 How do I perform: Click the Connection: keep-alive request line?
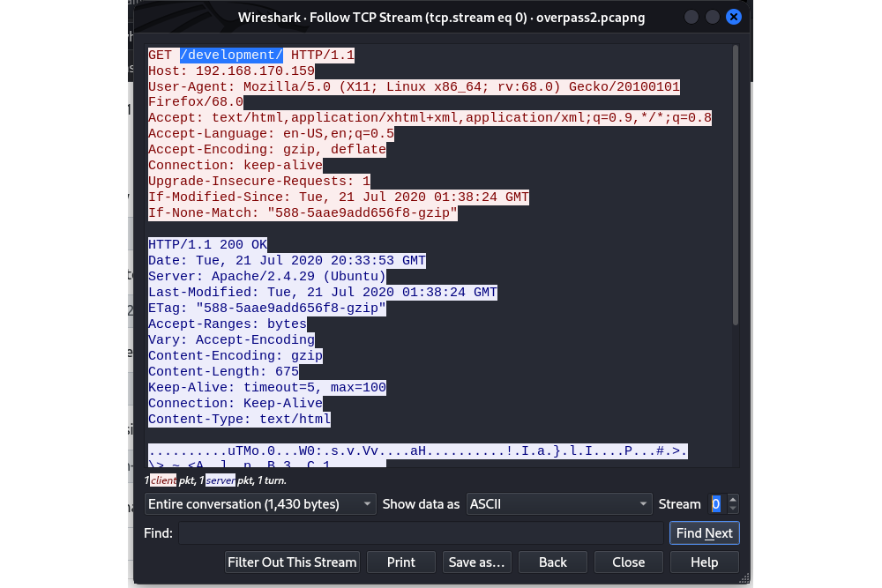(x=235, y=165)
